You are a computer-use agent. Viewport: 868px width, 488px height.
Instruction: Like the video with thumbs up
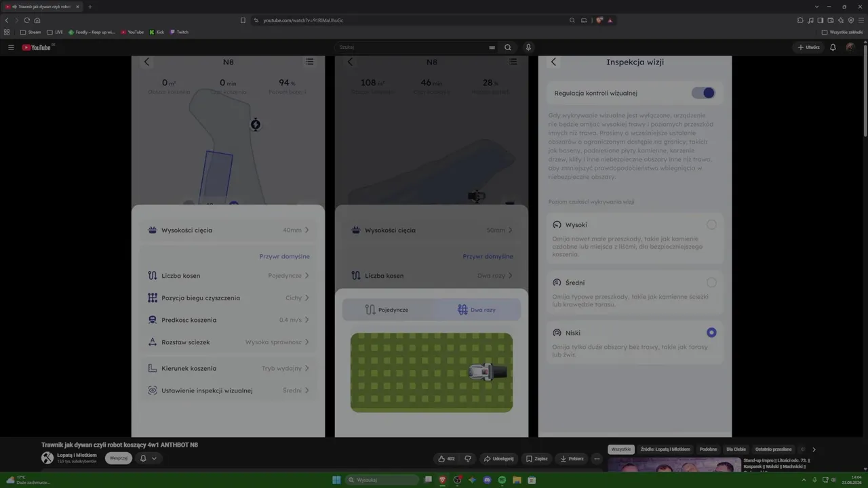point(446,459)
